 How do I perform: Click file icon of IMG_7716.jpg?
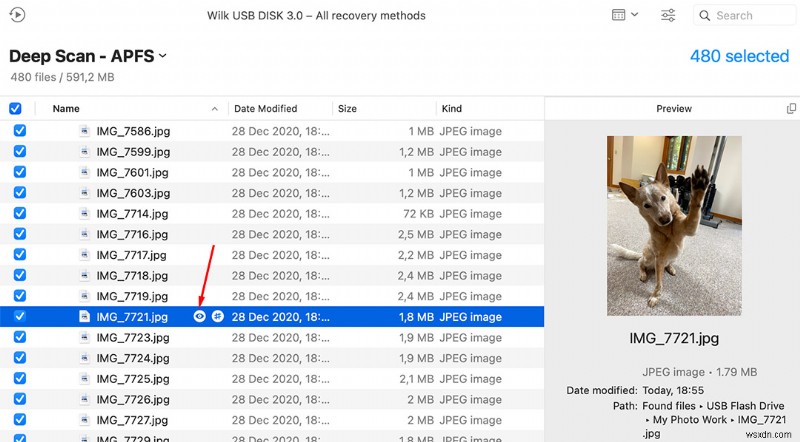tap(85, 234)
